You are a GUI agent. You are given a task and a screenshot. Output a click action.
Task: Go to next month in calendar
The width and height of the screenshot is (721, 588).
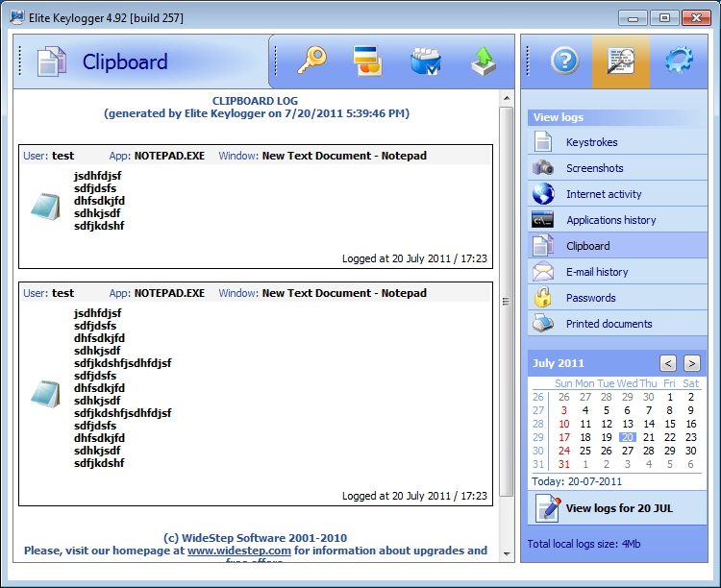pos(691,363)
